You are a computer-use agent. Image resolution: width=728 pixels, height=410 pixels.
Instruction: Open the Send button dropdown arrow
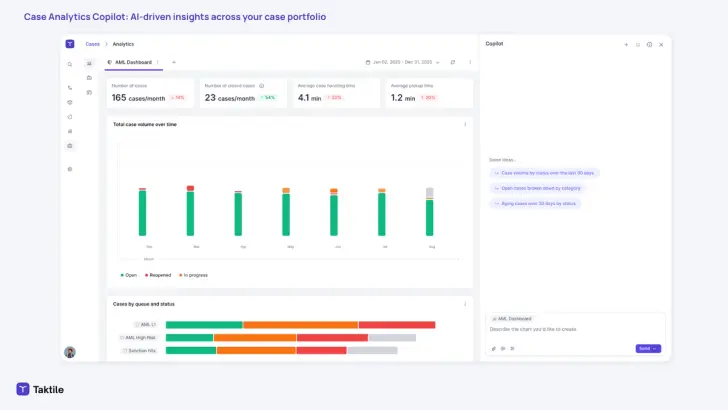[x=655, y=349]
